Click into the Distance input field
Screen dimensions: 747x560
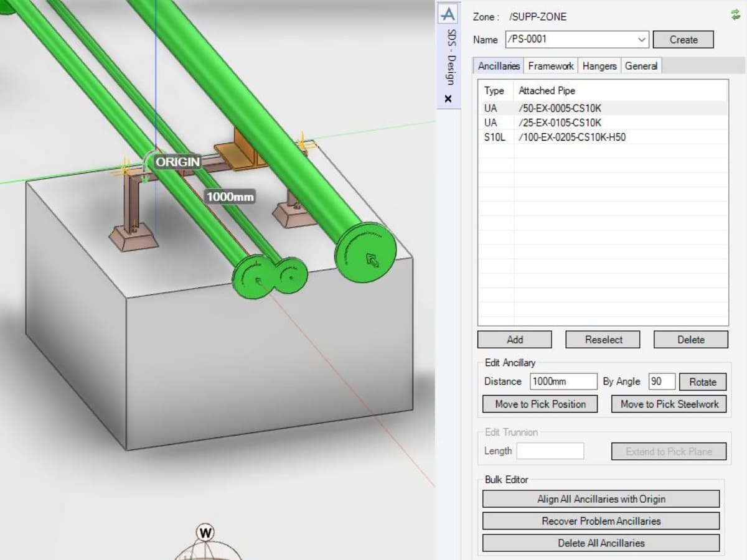(563, 381)
